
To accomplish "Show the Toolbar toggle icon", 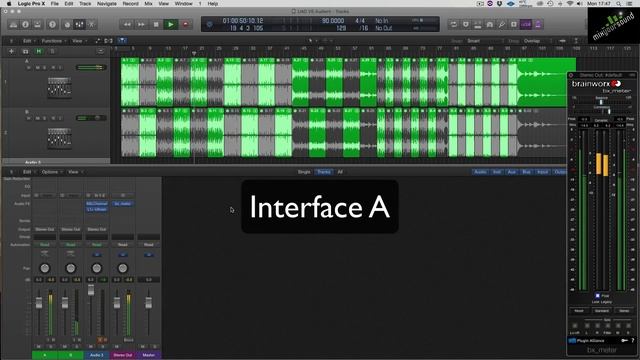I will point(38,24).
